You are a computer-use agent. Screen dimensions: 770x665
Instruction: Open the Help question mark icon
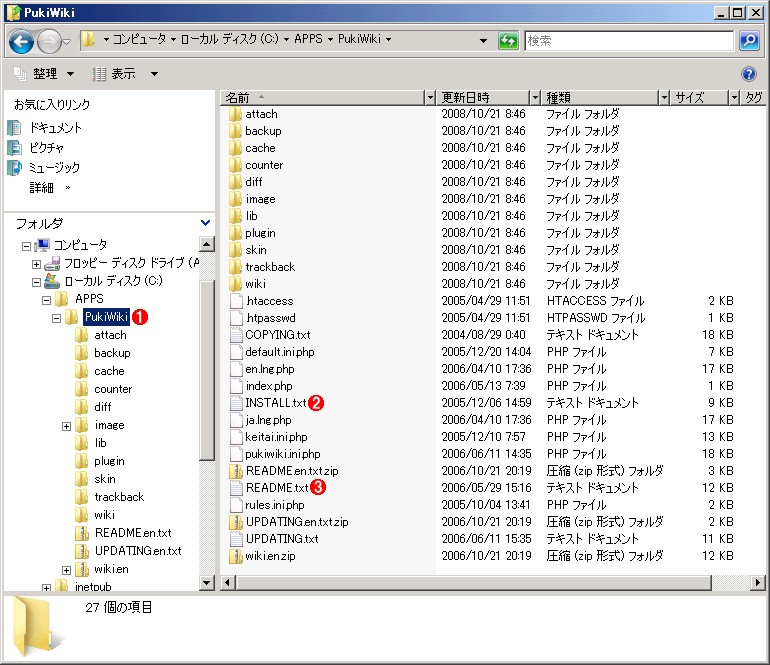pos(748,74)
